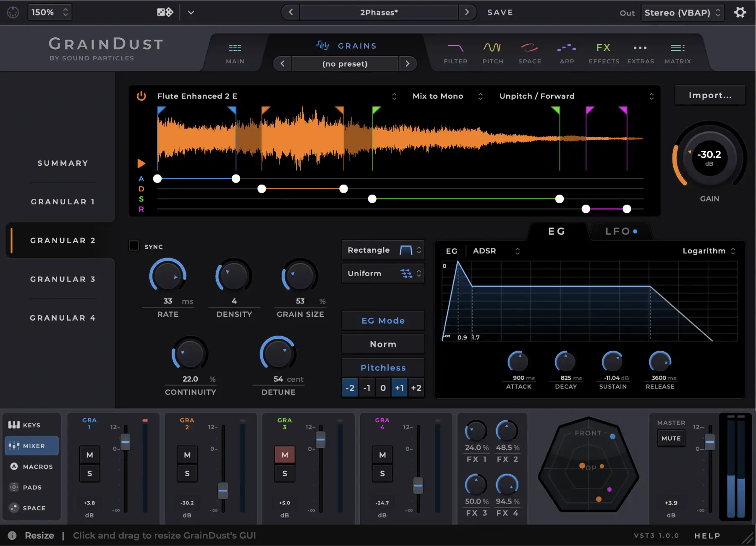756x546 pixels.
Task: Select the Granular 3 section
Action: pyautogui.click(x=63, y=279)
